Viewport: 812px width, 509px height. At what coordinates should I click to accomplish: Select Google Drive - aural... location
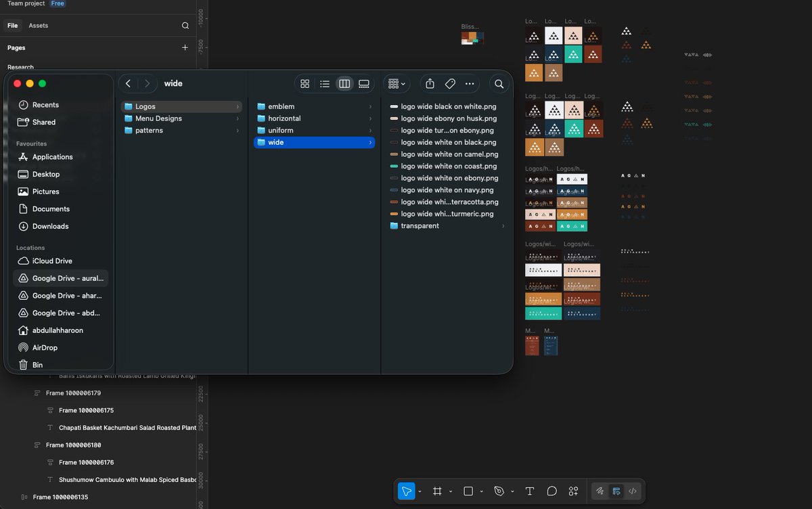(x=61, y=278)
